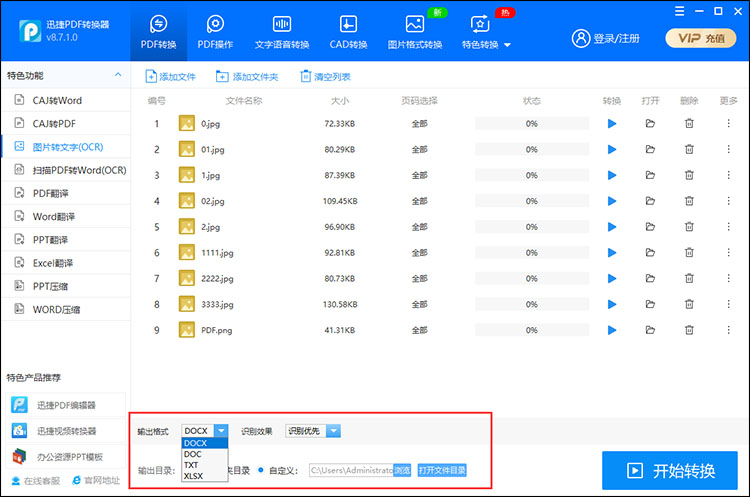Open 图片格式转换 tab
The image size is (750, 497).
click(x=415, y=32)
